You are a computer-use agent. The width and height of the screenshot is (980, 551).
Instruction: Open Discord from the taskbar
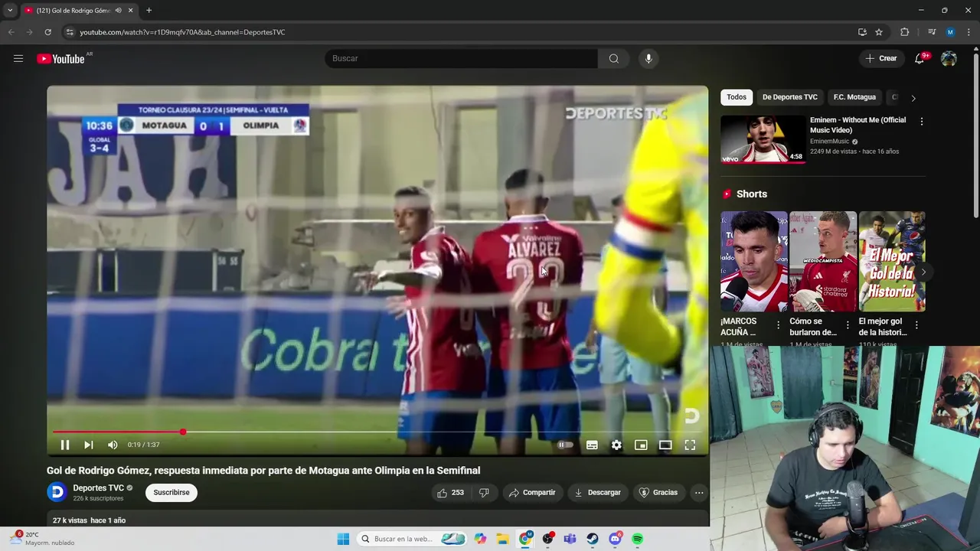(x=615, y=539)
